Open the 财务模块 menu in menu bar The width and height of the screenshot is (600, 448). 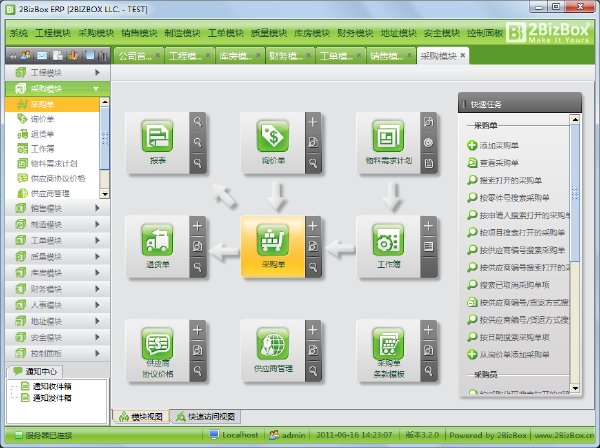(x=355, y=33)
